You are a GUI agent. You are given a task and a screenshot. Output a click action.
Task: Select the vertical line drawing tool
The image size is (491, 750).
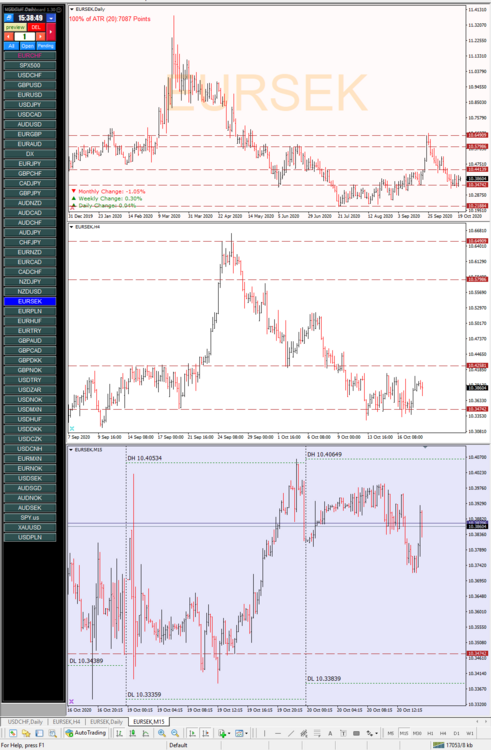(x=264, y=733)
